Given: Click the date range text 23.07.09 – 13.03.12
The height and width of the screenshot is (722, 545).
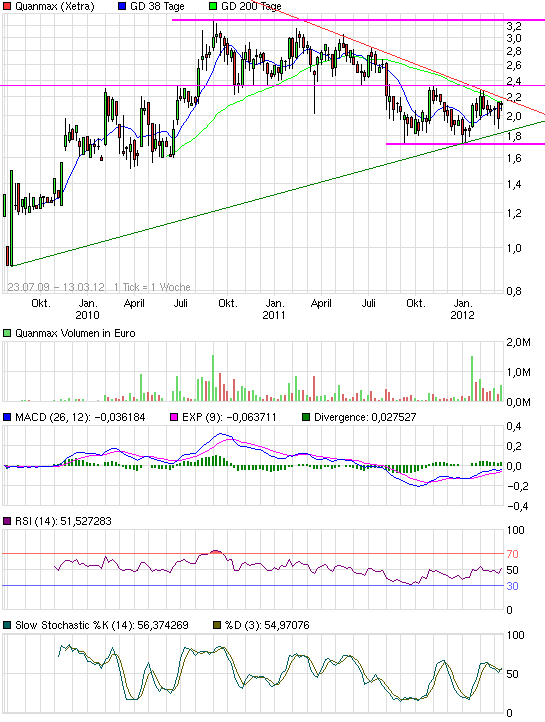Looking at the screenshot, I should pyautogui.click(x=56, y=287).
